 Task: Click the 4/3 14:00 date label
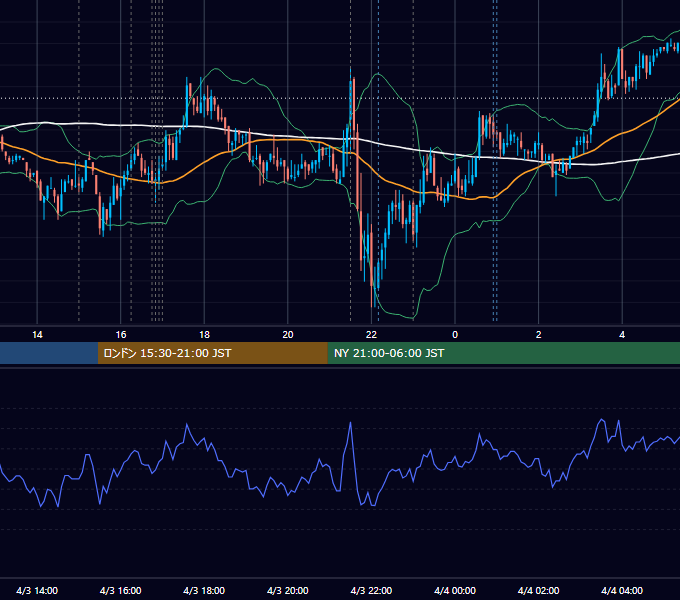[37, 590]
